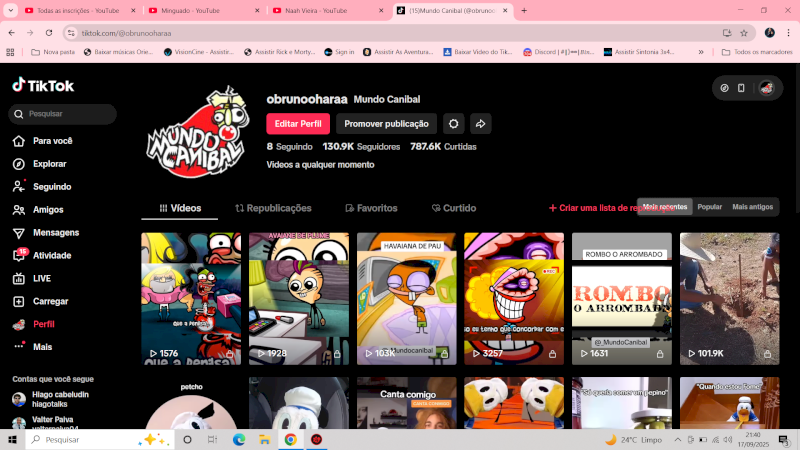Click the phone app icon top right
This screenshot has width=800, height=450.
[x=741, y=88]
